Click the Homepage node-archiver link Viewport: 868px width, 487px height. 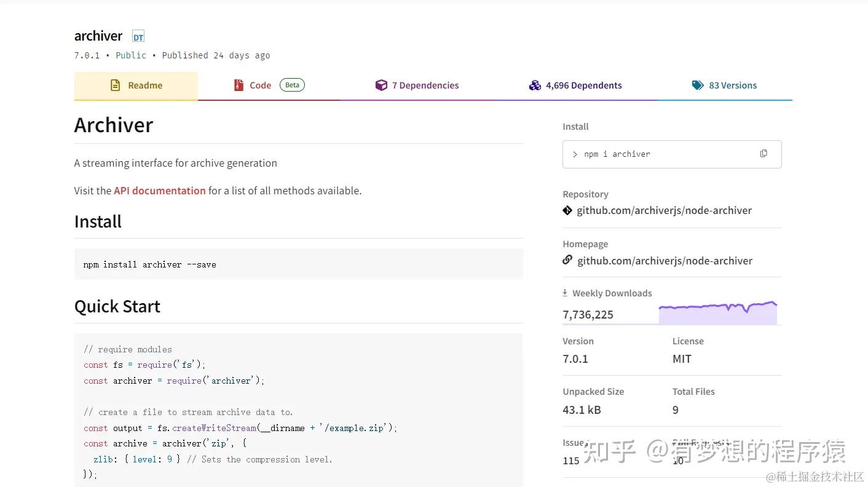click(x=664, y=260)
